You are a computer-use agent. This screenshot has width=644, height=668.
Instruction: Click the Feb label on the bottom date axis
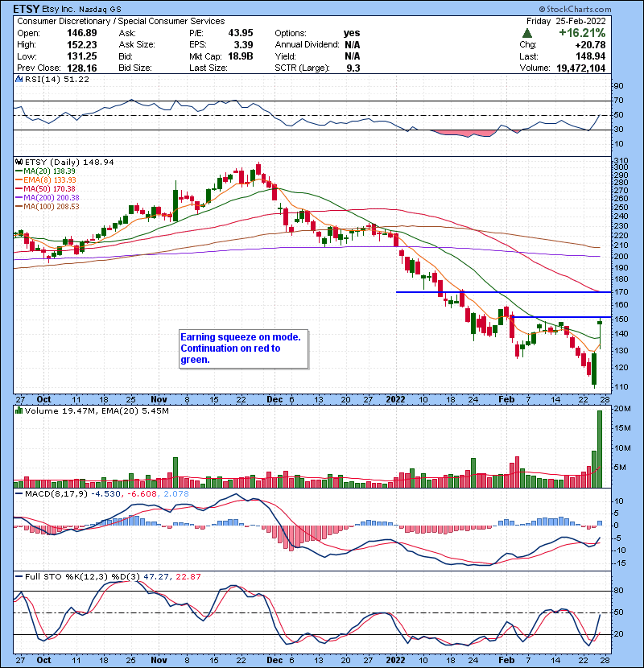coord(506,660)
